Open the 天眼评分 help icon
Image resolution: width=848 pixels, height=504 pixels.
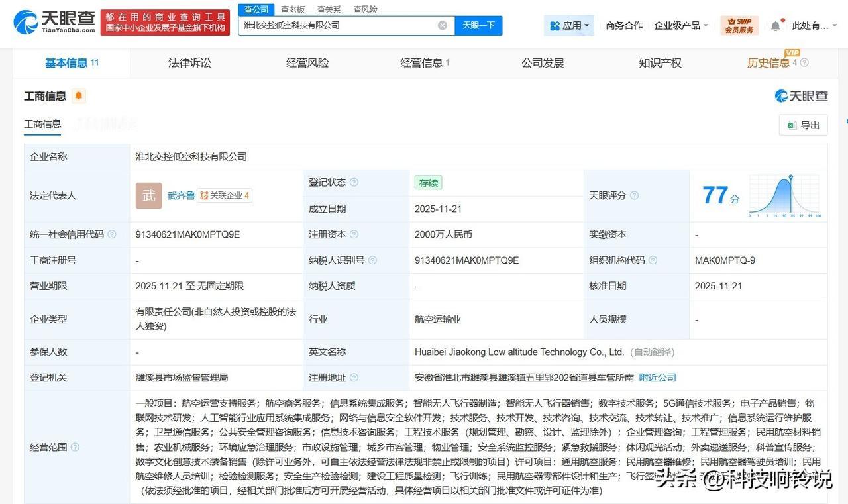(635, 195)
